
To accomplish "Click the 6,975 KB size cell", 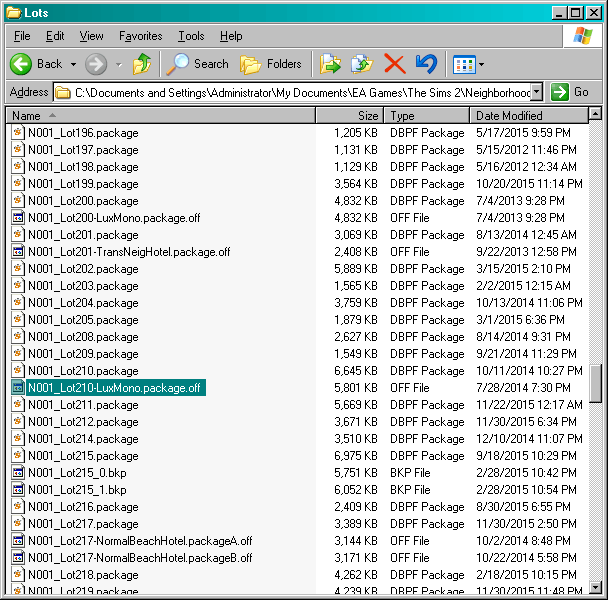I will click(x=356, y=456).
